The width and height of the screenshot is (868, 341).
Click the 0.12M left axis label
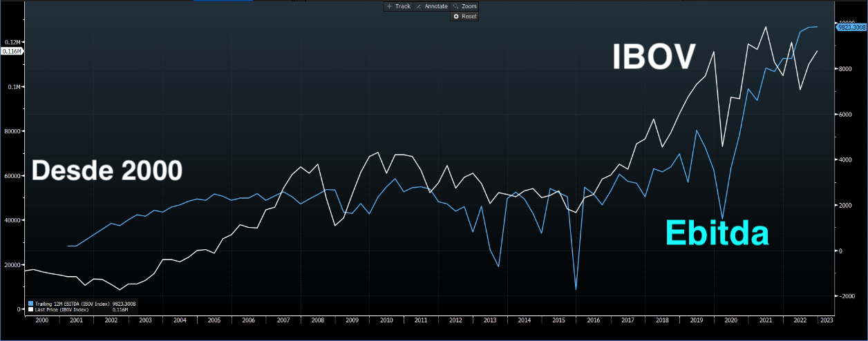13,42
